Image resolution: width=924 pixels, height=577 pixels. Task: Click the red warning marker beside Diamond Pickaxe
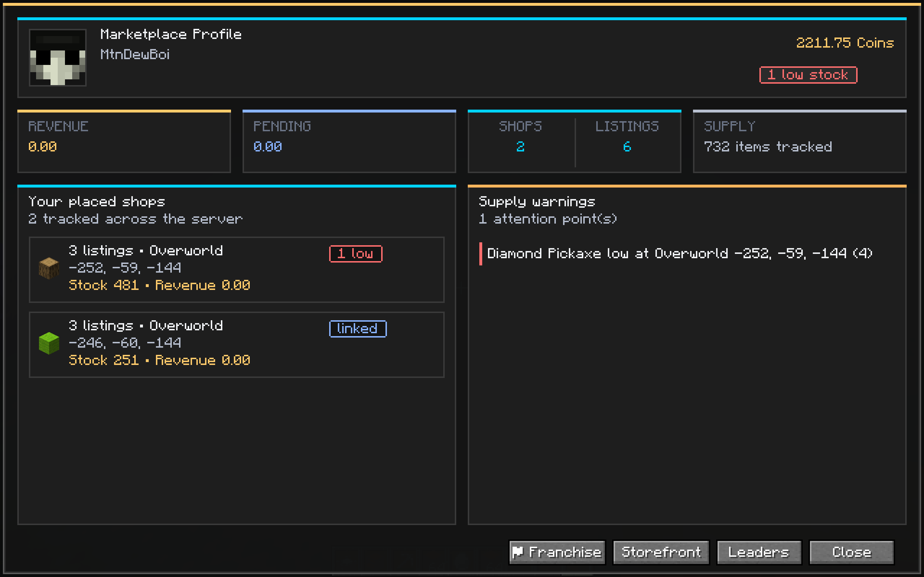[481, 254]
